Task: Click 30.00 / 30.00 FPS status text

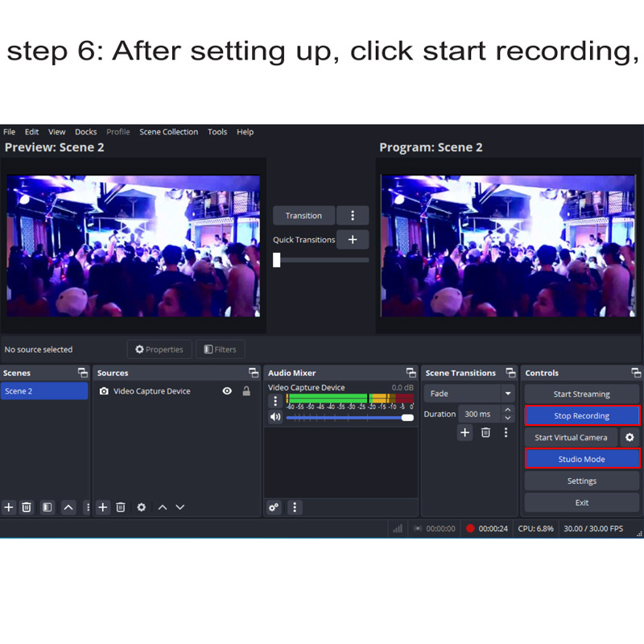Action: point(593,529)
